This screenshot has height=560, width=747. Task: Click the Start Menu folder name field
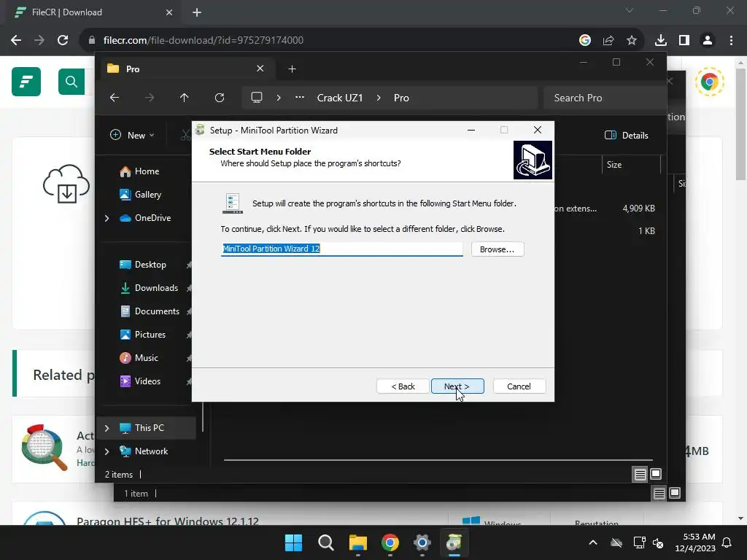coord(341,249)
